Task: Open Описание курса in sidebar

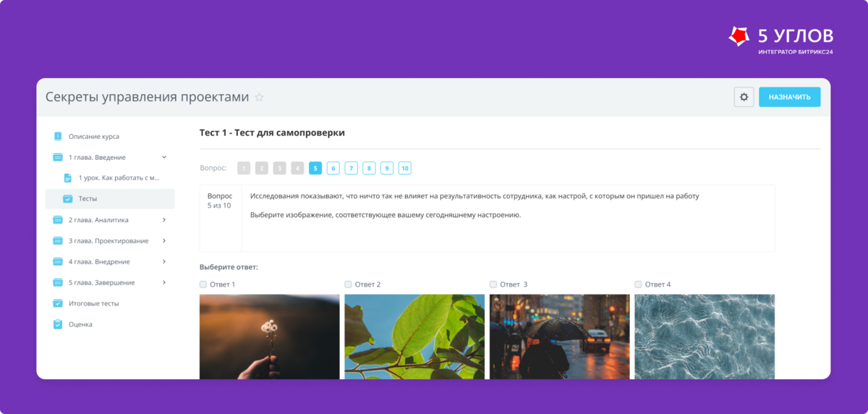Action: pos(94,136)
